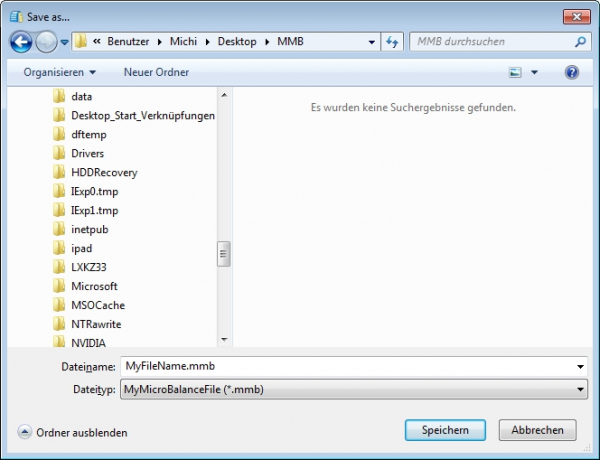600x460 pixels.
Task: Click the folder list scrollbar thumb
Action: coord(224,253)
